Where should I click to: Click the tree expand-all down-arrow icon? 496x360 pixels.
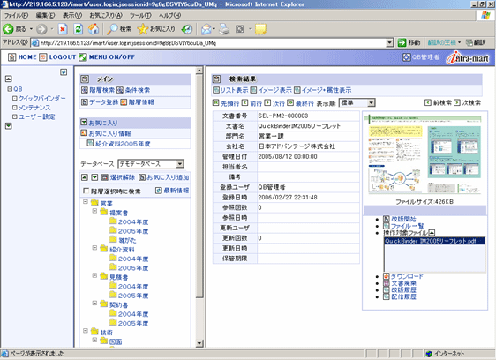pyautogui.click(x=95, y=178)
